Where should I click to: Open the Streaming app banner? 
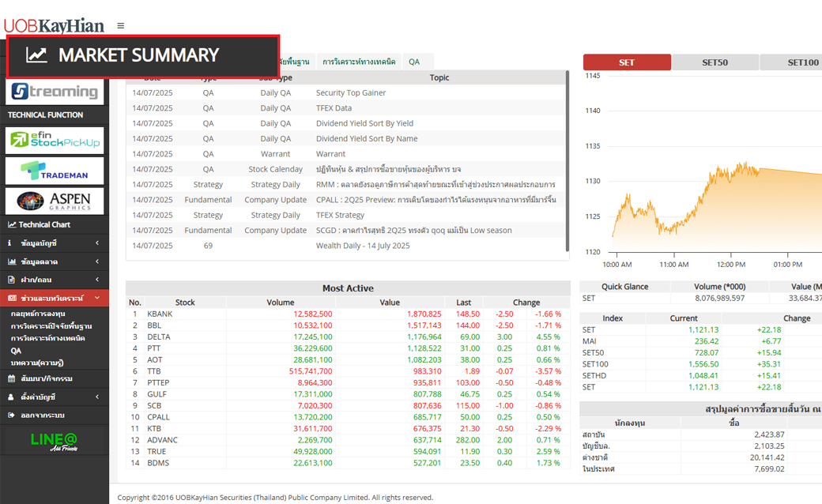coord(55,92)
